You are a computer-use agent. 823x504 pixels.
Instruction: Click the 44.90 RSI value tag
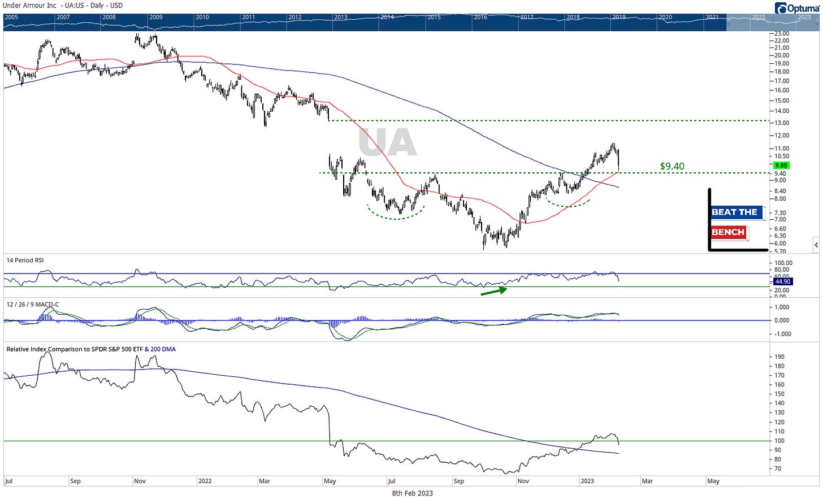pyautogui.click(x=782, y=281)
